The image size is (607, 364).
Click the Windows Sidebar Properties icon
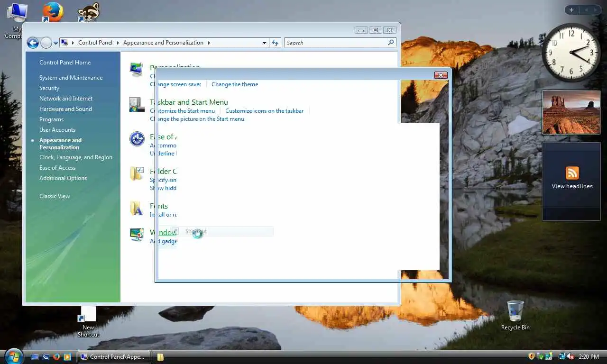(137, 235)
